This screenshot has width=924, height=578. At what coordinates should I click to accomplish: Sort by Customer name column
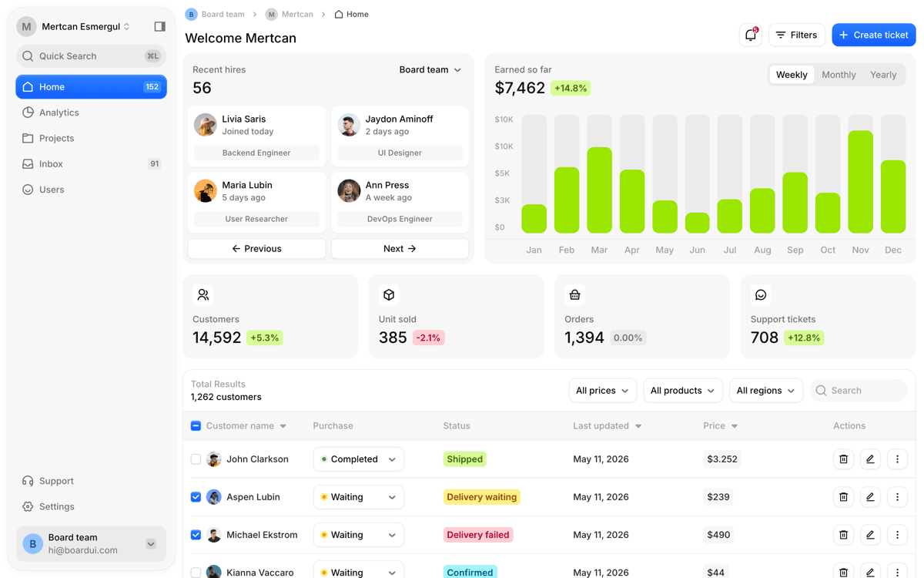pyautogui.click(x=246, y=426)
